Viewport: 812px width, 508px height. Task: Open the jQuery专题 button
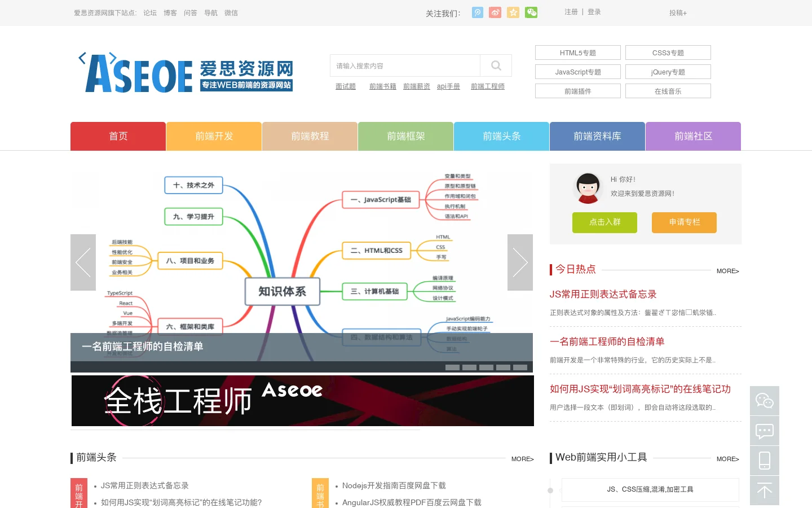click(668, 72)
